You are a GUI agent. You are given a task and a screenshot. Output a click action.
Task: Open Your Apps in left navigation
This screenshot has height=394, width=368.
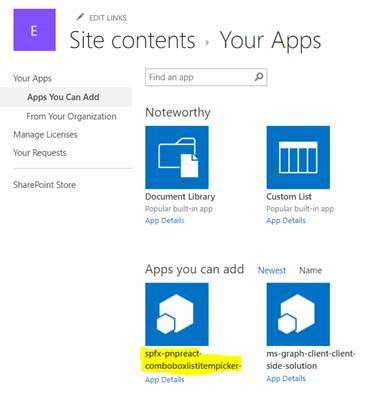(32, 78)
